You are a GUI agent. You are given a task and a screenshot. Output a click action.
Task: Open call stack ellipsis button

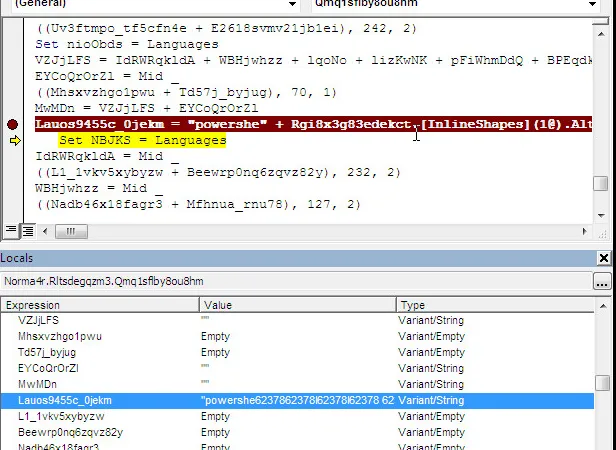coord(602,281)
